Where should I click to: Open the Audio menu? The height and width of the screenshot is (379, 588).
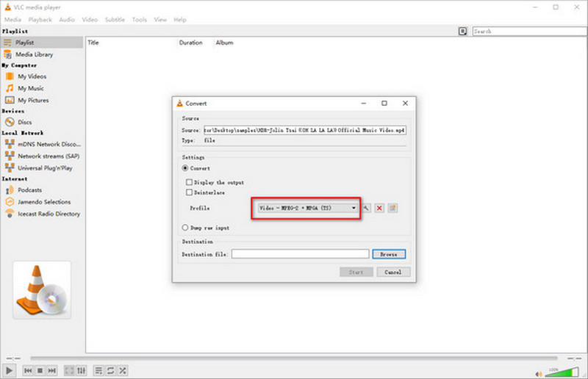click(67, 20)
